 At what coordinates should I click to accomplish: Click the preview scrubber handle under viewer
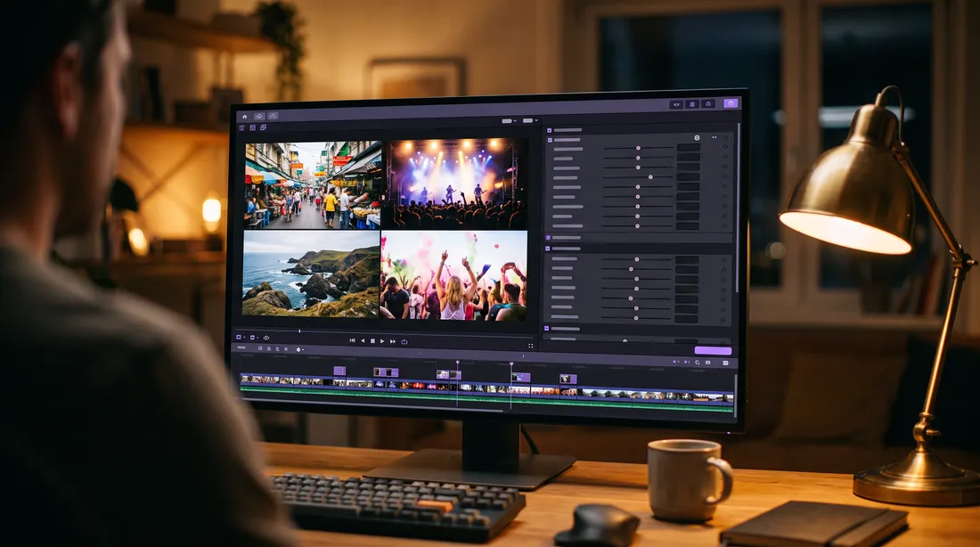pos(299,331)
